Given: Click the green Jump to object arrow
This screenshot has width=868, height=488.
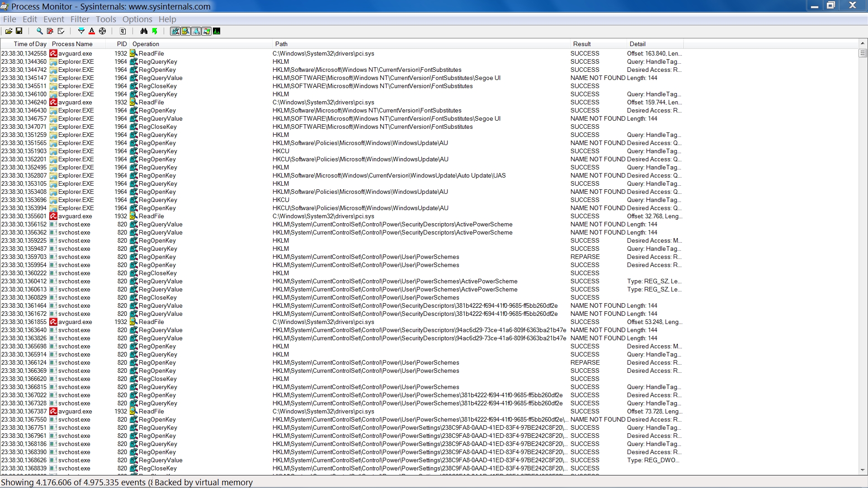Looking at the screenshot, I should click(155, 31).
